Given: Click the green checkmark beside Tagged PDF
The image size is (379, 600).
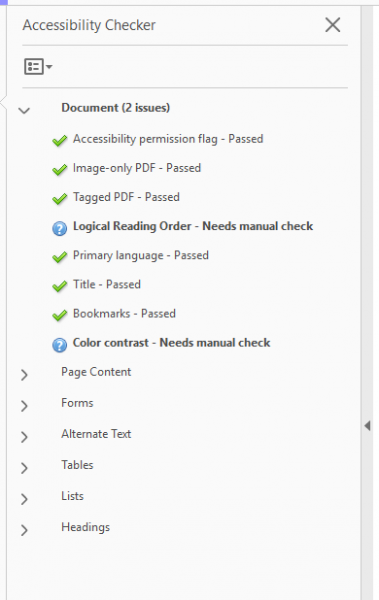Looking at the screenshot, I should (60, 199).
